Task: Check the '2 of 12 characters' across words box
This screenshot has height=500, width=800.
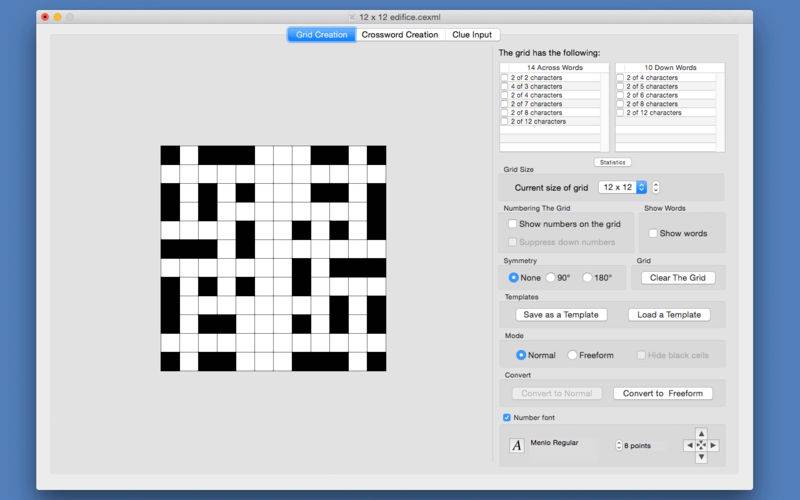Action: tap(504, 122)
